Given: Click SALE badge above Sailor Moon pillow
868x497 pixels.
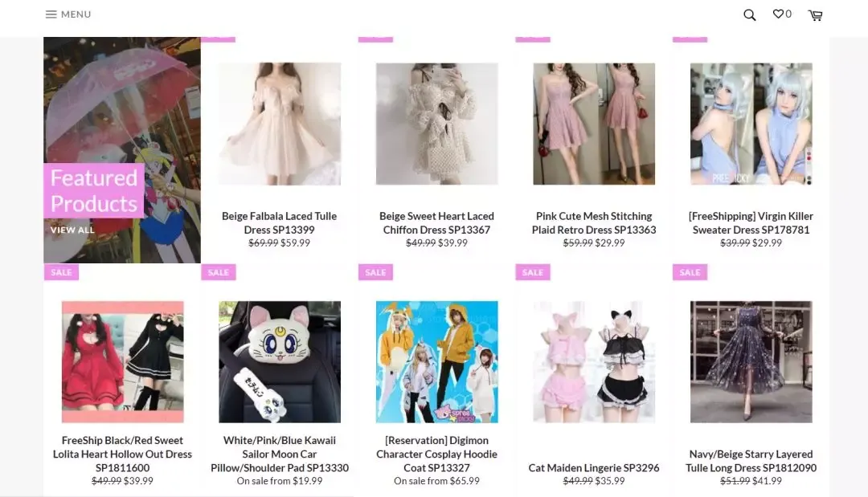Looking at the screenshot, I should 218,272.
